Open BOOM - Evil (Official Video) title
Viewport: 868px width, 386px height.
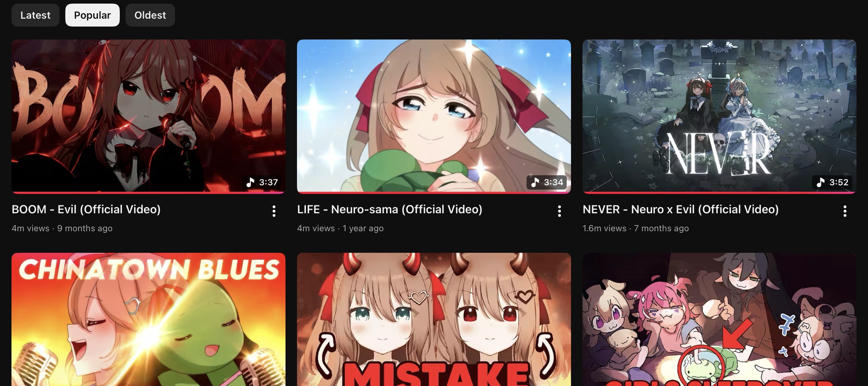coord(86,209)
